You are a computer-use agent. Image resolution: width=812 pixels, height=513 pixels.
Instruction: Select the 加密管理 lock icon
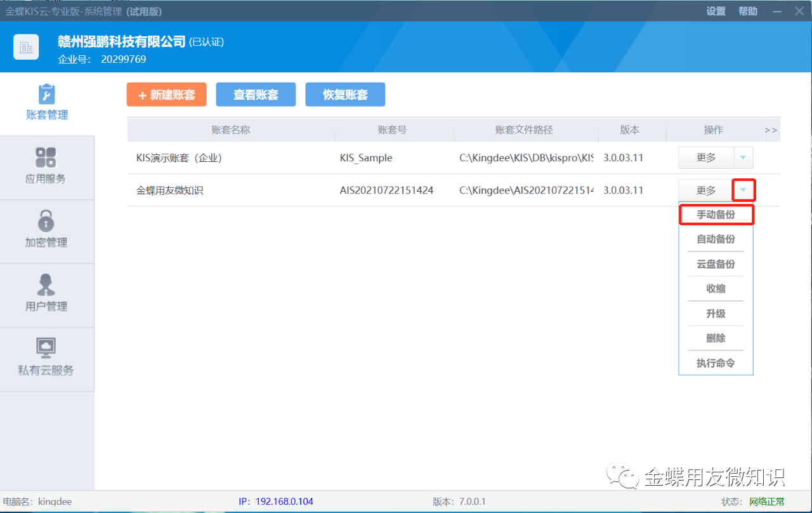[x=46, y=222]
